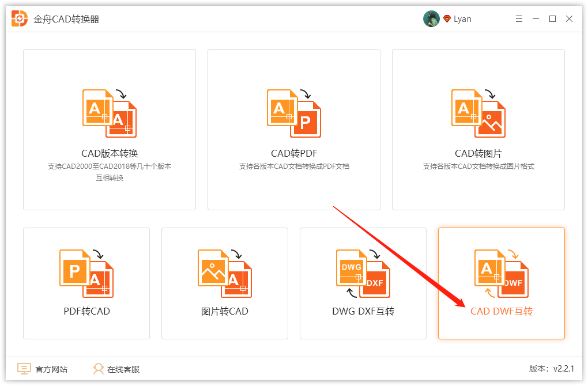
Task: Click the monitor icon beside 官方网站
Action: pyautogui.click(x=24, y=369)
